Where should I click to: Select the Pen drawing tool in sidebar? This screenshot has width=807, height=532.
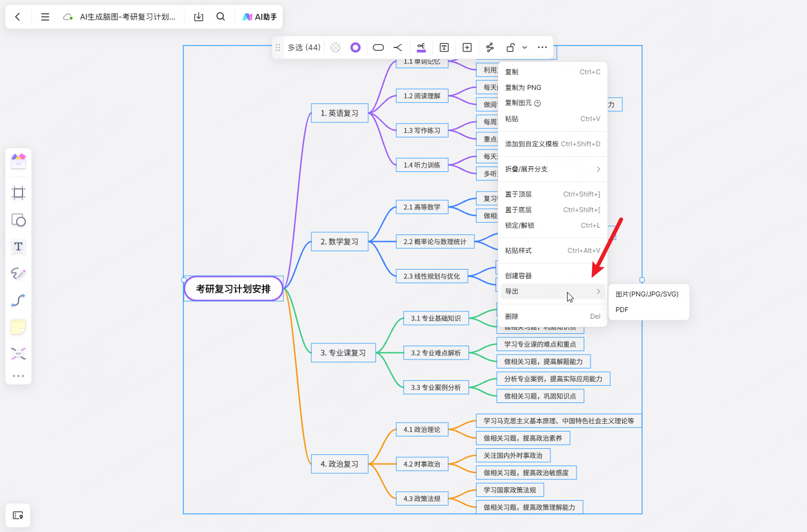coord(18,274)
